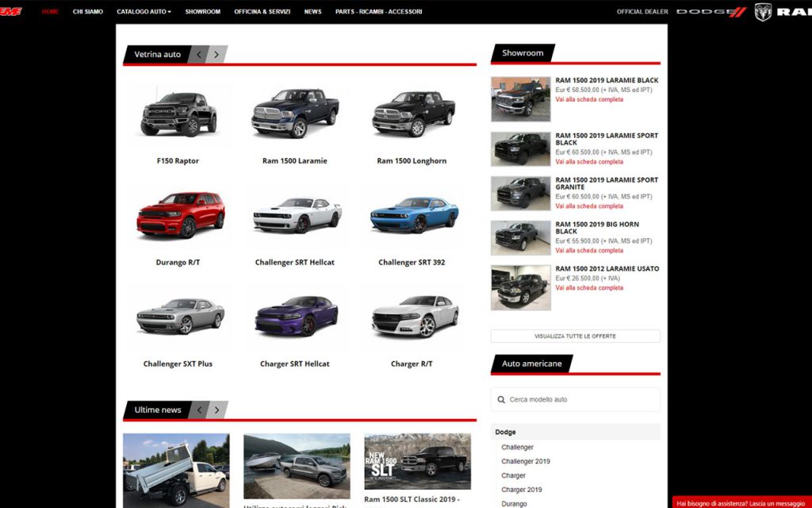Open RAM 1500 2019 Laramie Black thumbnail

(x=520, y=99)
